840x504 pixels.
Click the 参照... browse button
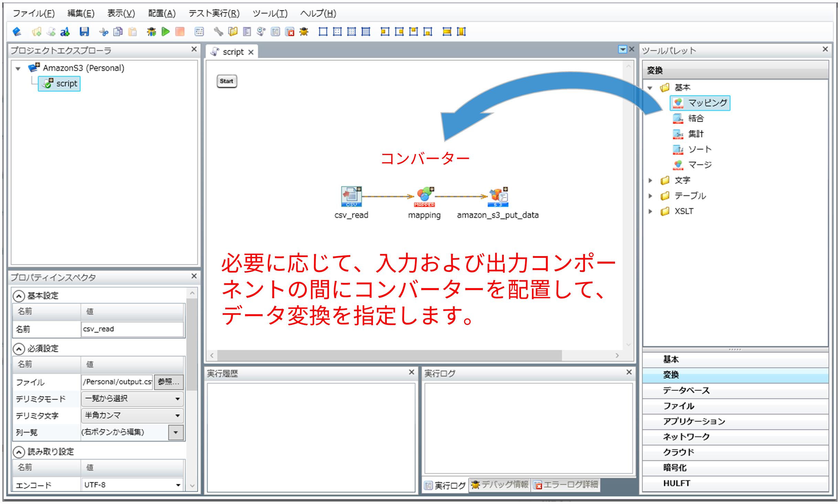[x=168, y=382]
